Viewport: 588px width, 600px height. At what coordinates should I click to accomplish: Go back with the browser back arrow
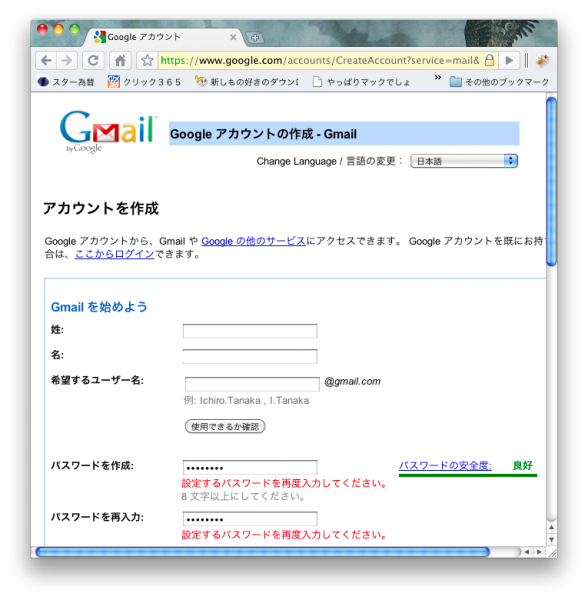click(x=46, y=60)
